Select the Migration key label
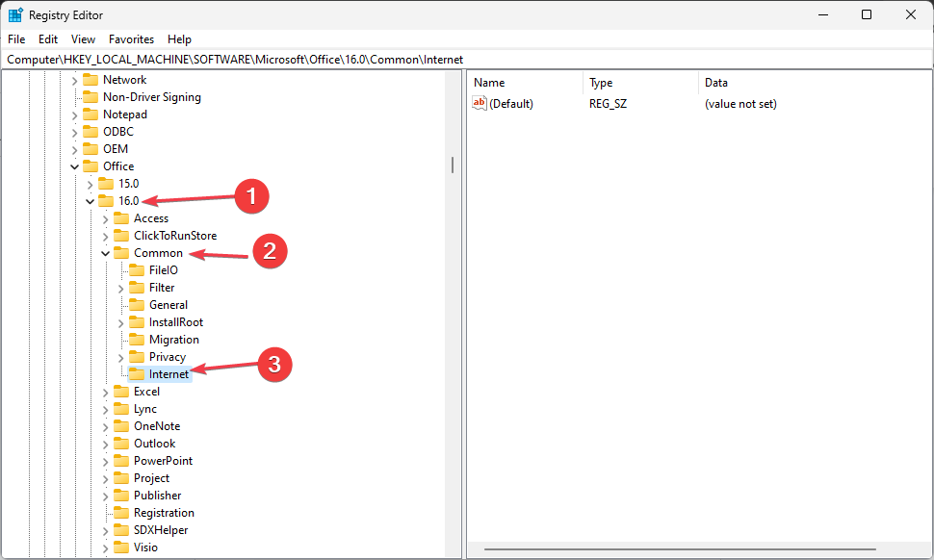The width and height of the screenshot is (934, 560). point(174,340)
